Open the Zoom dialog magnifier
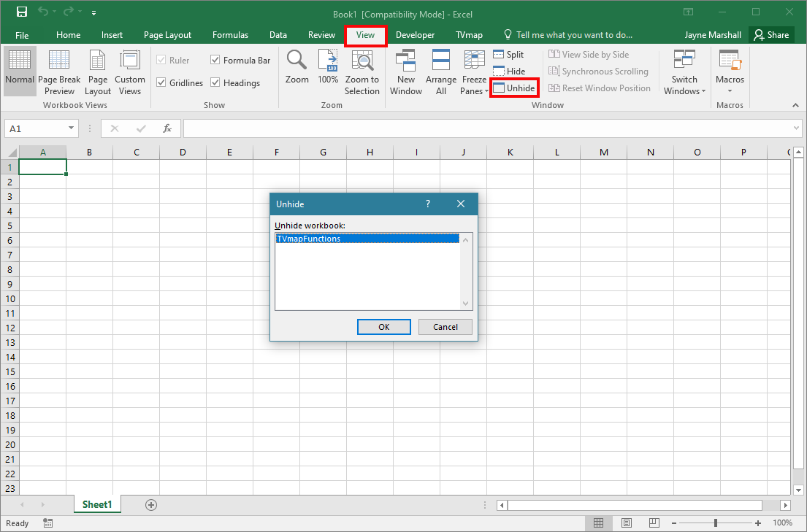The height and width of the screenshot is (532, 807). (x=297, y=66)
